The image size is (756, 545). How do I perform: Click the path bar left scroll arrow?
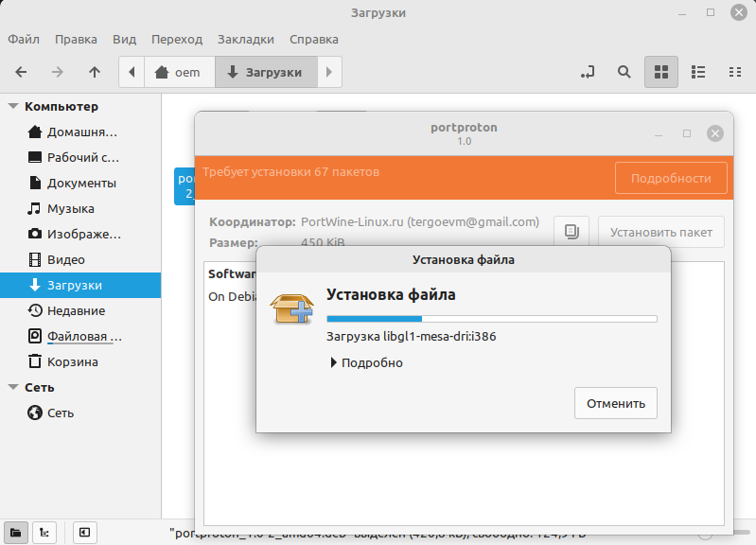[132, 72]
